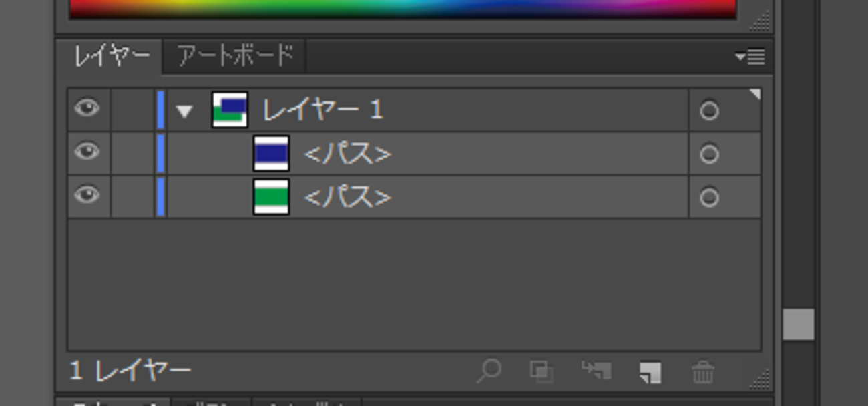
Task: Toggle visibility of green パス item
Action: tap(87, 196)
